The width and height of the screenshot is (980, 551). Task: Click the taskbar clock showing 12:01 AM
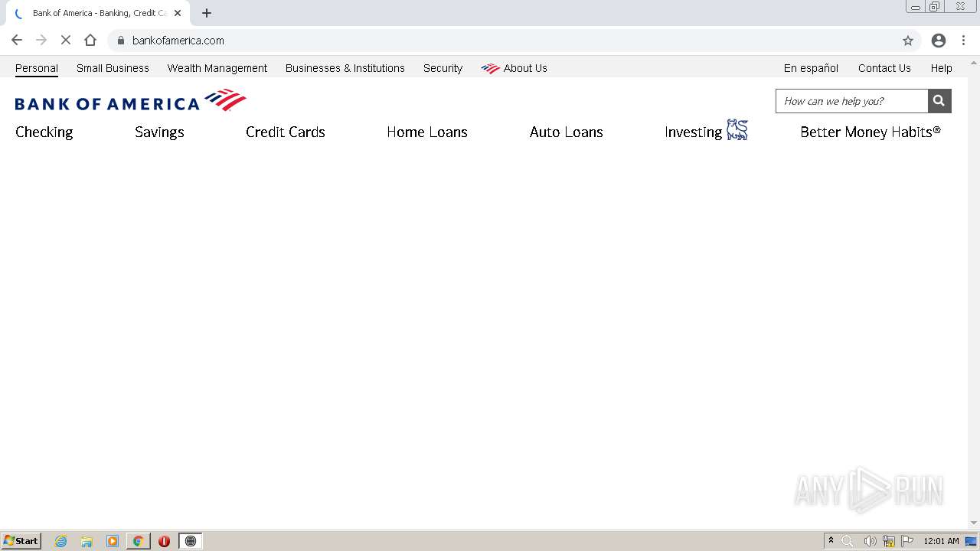(941, 541)
